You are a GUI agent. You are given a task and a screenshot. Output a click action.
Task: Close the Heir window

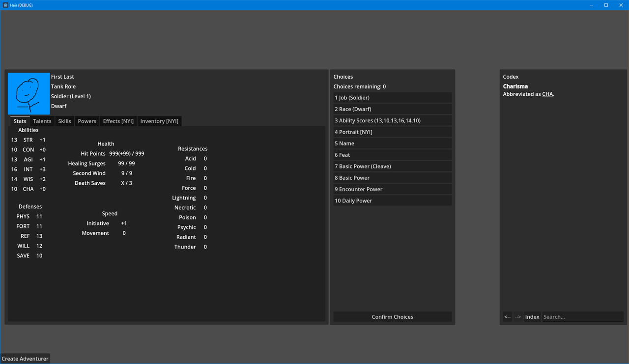[x=621, y=5]
